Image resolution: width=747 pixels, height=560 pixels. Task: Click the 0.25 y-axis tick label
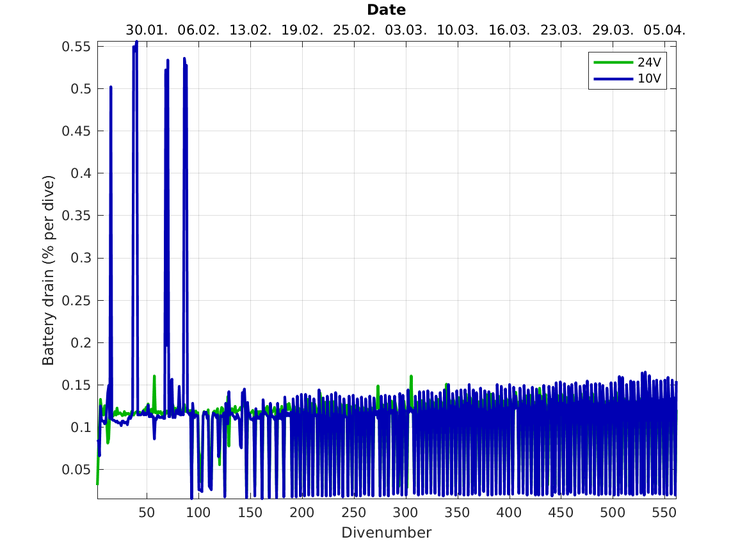76,300
